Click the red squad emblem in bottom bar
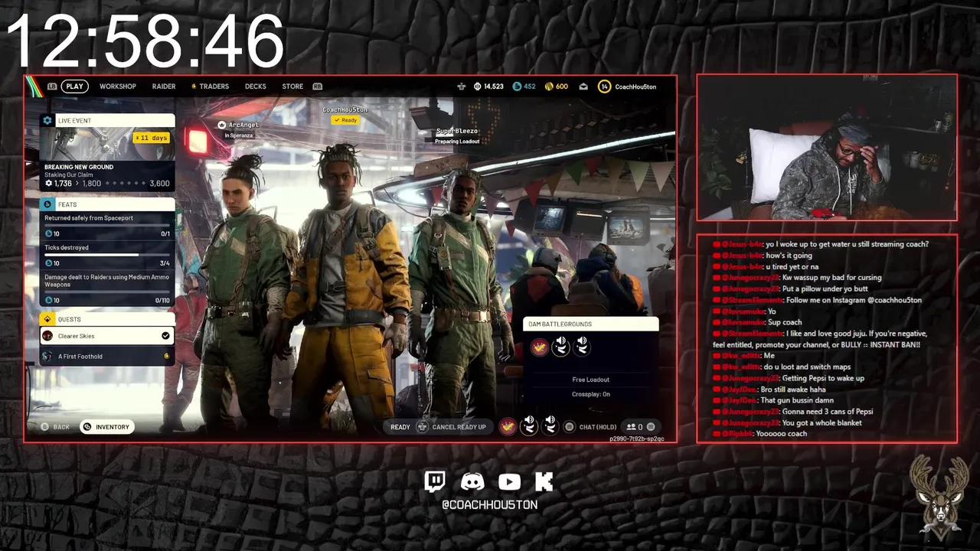The height and width of the screenshot is (551, 980). pyautogui.click(x=508, y=427)
